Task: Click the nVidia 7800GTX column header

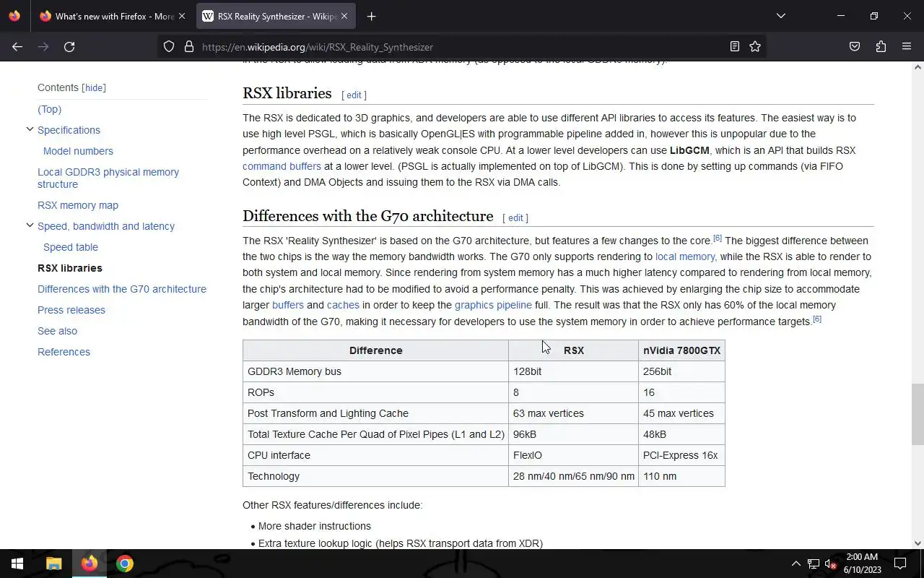Action: point(682,350)
